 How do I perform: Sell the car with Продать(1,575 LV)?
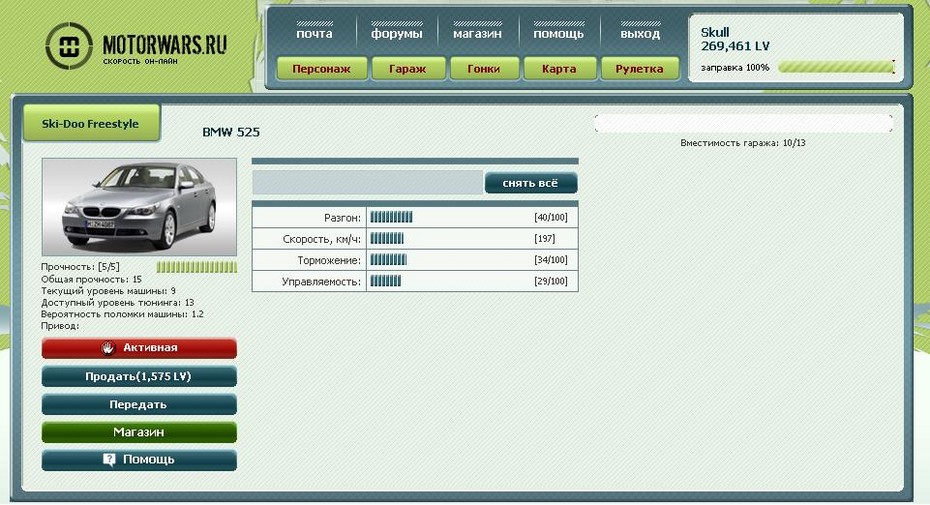[x=139, y=376]
